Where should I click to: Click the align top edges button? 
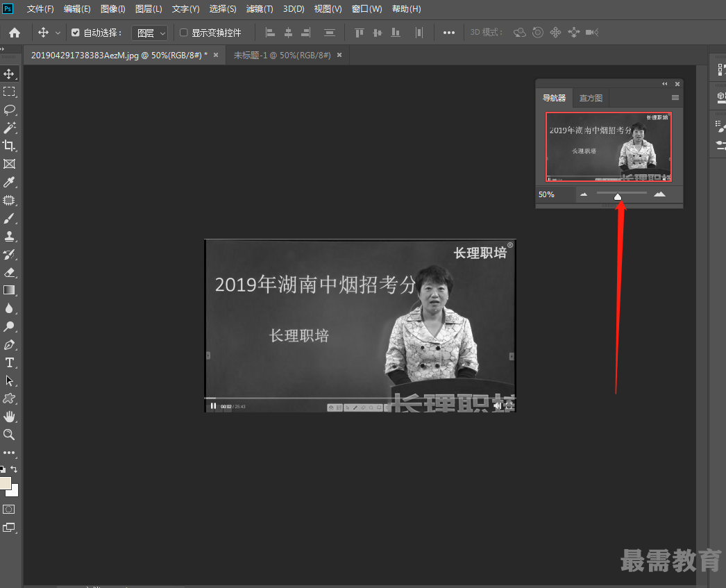pos(360,33)
